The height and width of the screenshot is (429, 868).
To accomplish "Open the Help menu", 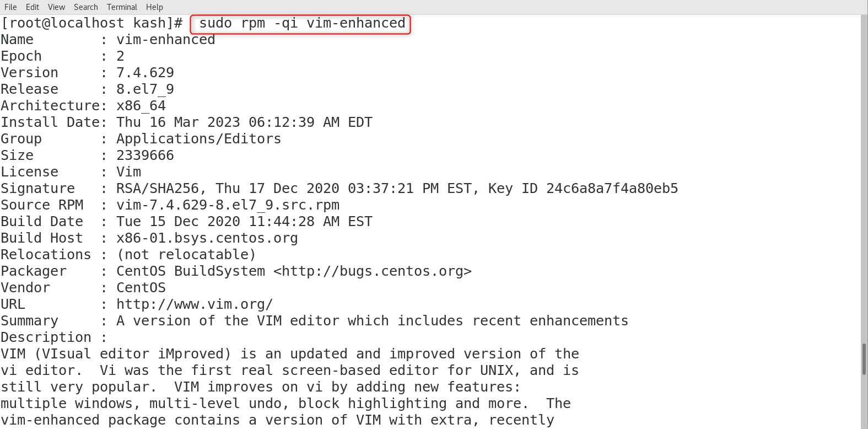I will click(x=154, y=7).
